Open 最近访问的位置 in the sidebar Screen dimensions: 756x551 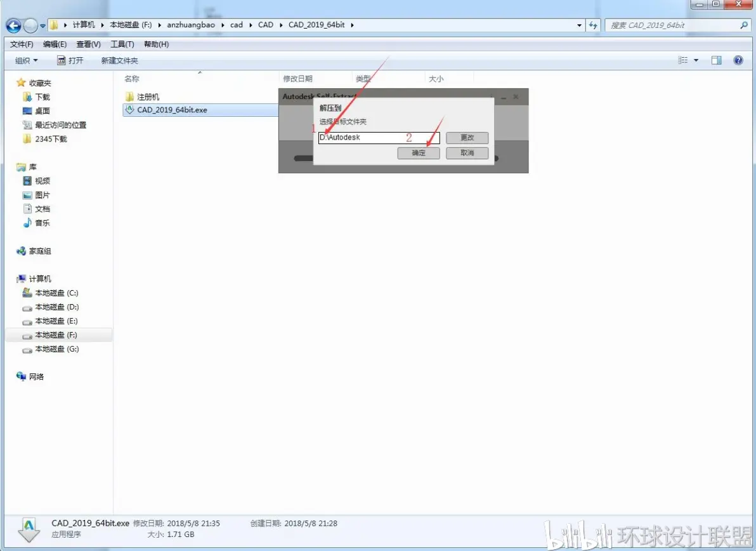coord(60,125)
